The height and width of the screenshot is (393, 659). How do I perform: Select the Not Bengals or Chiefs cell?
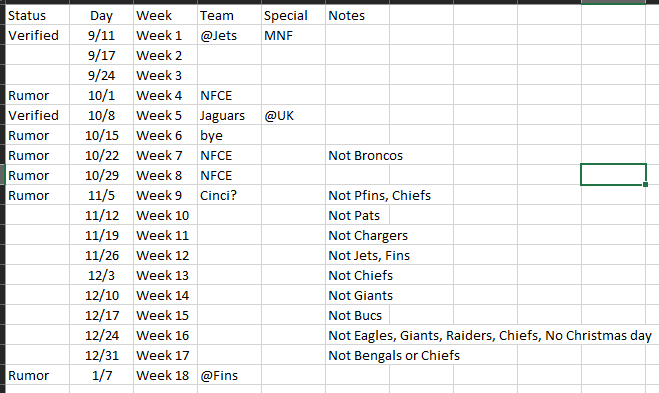(x=357, y=355)
